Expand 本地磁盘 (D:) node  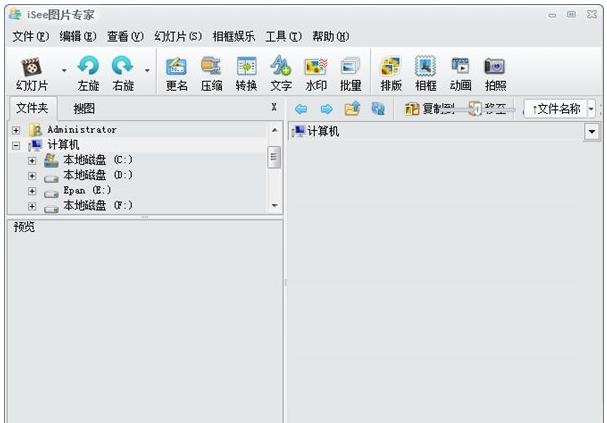[x=32, y=176]
